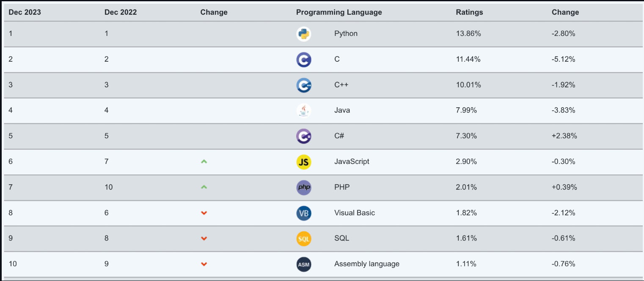The image size is (644, 281).
Task: Click the Java coffee cup icon
Action: (x=303, y=111)
